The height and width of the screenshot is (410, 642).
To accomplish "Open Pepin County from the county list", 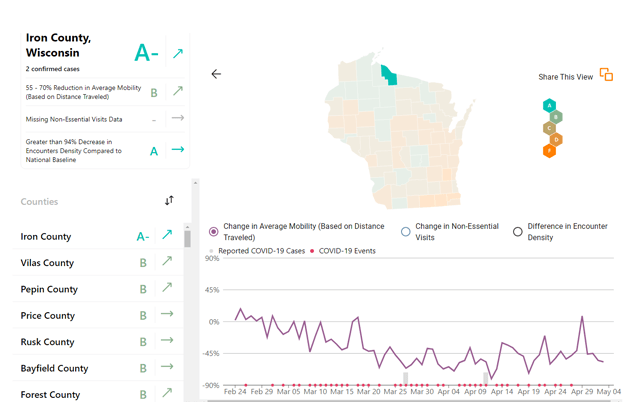I will coord(49,289).
